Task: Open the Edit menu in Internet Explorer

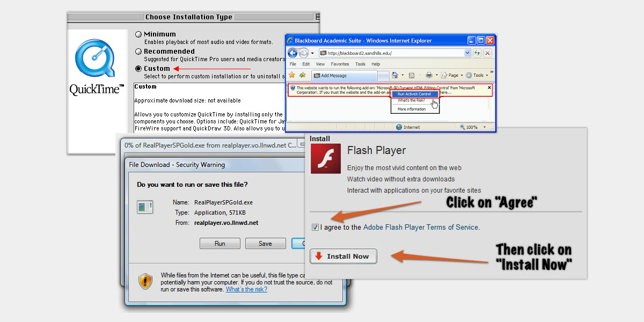Action: [306, 64]
